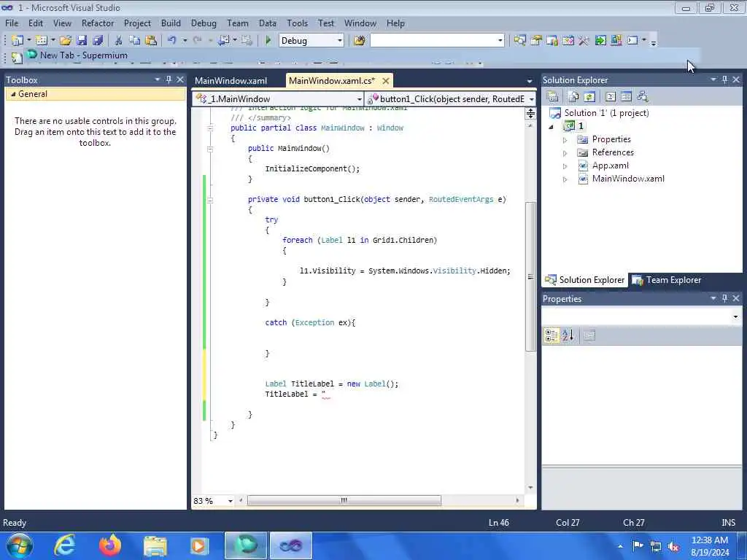The height and width of the screenshot is (560, 747).
Task: Click the horizontal scrollbar thumb in editor
Action: tap(344, 500)
